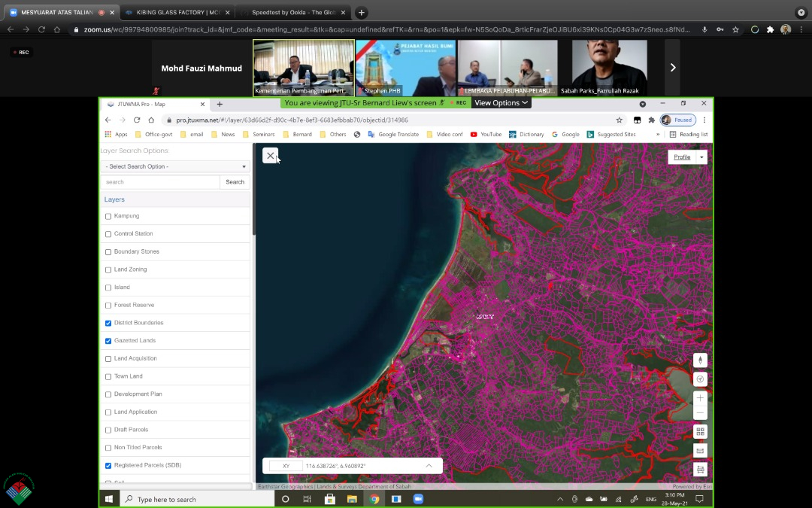The height and width of the screenshot is (508, 812).
Task: Open Microsoft Store on shared taskbar
Action: coord(329,499)
